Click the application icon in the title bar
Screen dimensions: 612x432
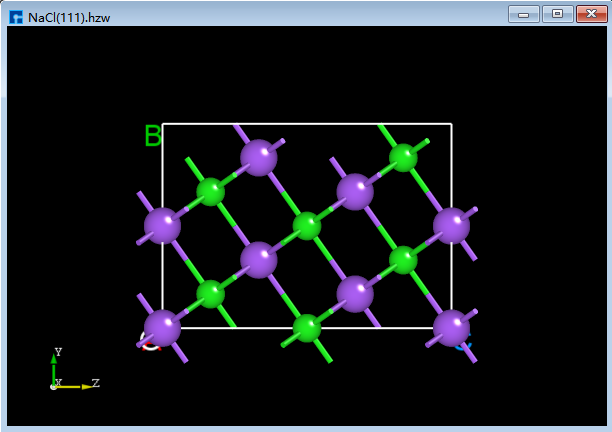[x=16, y=18]
